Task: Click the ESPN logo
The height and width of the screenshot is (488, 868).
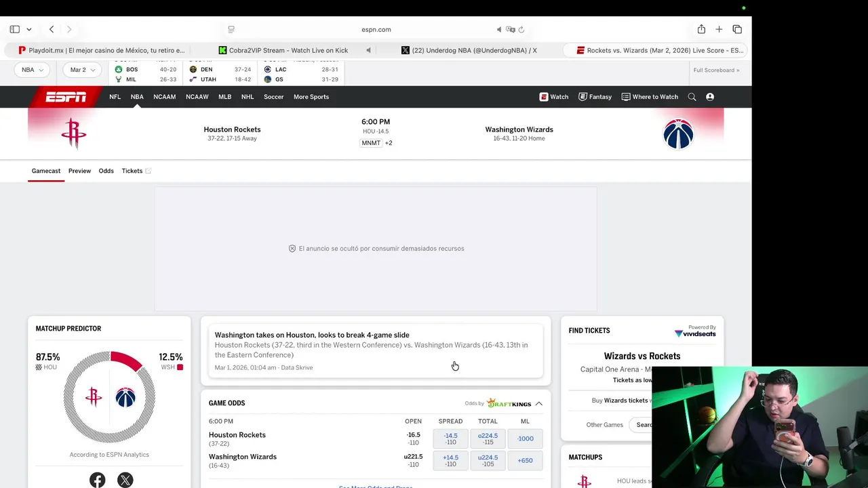Action: point(66,97)
